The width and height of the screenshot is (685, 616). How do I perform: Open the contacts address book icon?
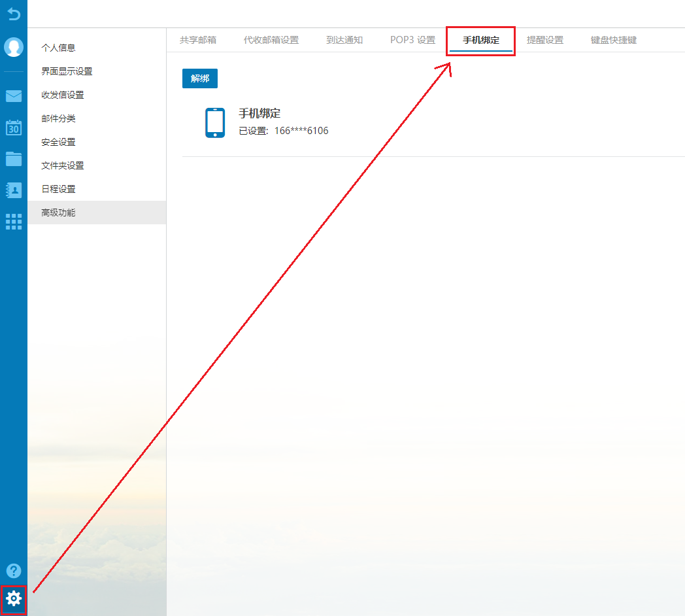pyautogui.click(x=14, y=190)
